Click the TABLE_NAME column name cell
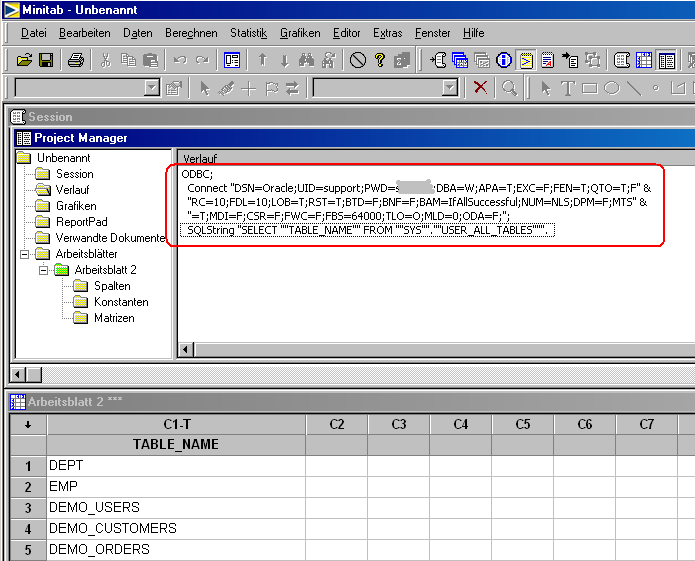695x561 pixels. point(176,444)
